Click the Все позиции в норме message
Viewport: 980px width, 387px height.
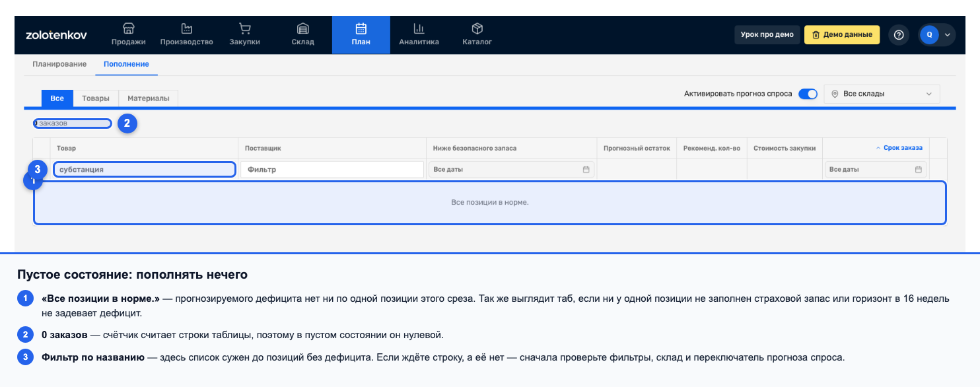(x=490, y=202)
